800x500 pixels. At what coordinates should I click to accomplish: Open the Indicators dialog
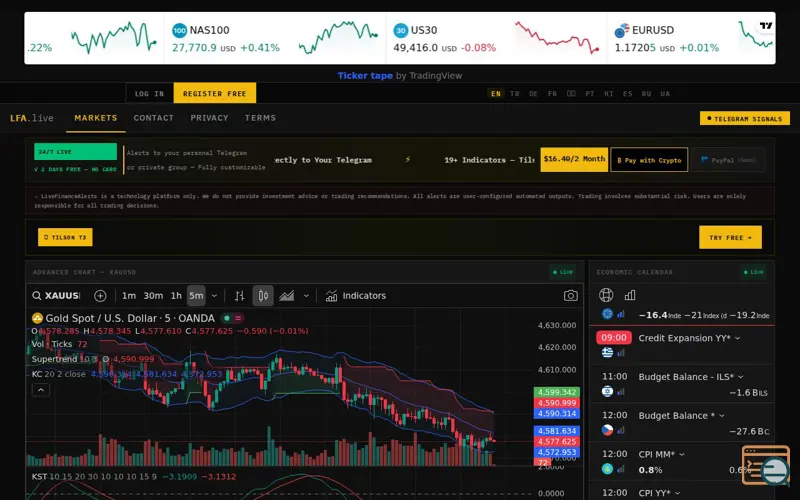tap(356, 295)
